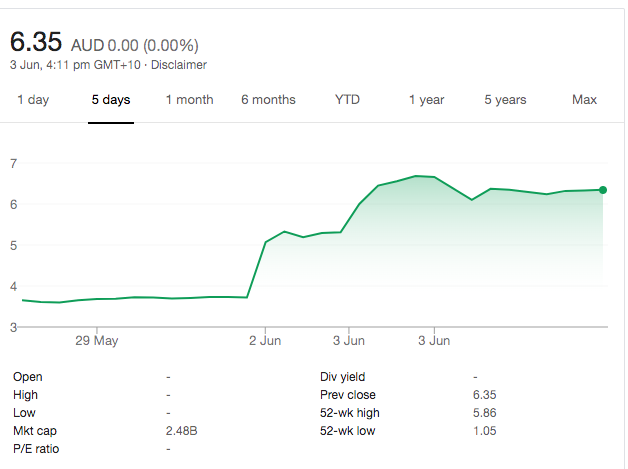Screen dimensions: 628x469
Task: Select the YTD tab
Action: (x=347, y=100)
